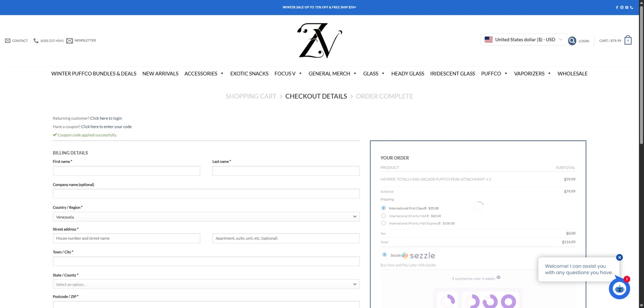Click the ZV logo
The width and height of the screenshot is (644, 308).
click(x=319, y=41)
